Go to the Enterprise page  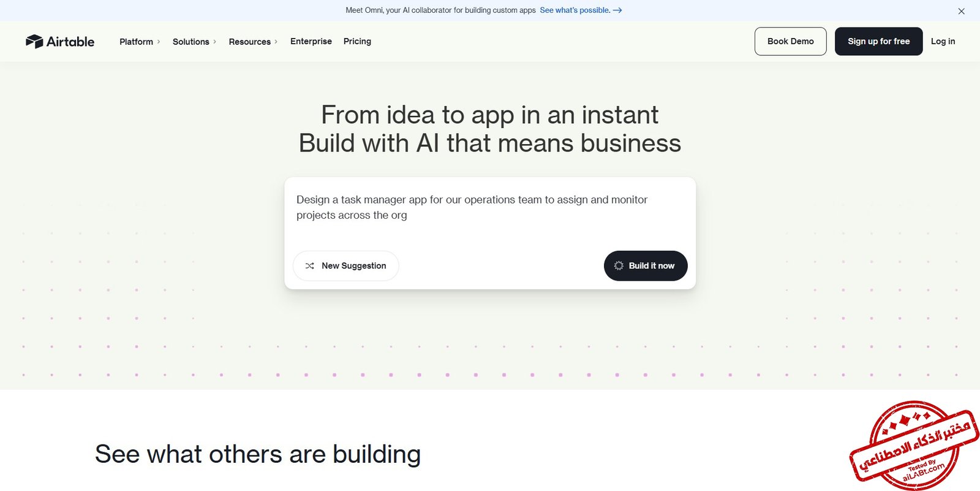pos(311,41)
